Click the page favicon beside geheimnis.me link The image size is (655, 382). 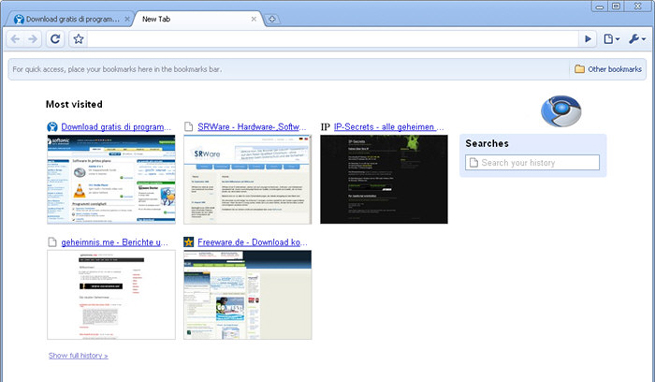point(52,242)
